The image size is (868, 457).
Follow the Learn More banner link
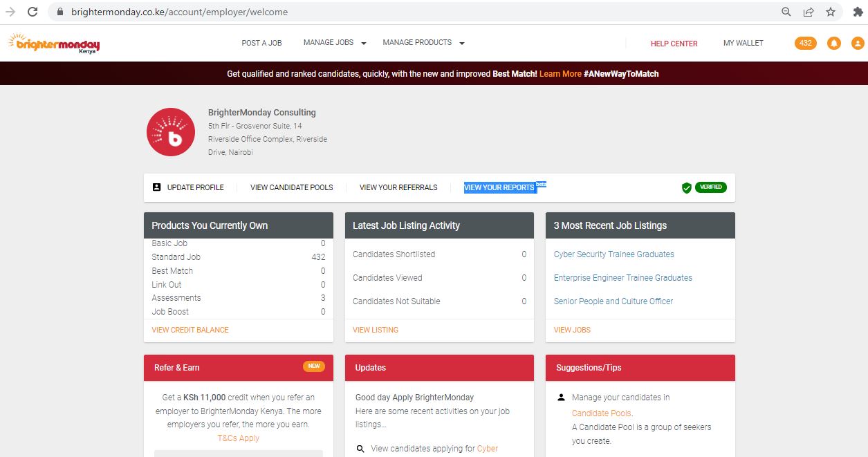[x=560, y=73]
